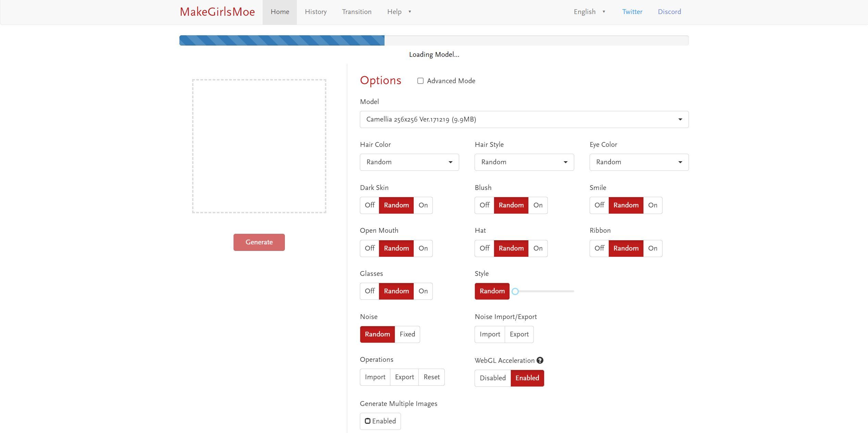
Task: Turn Glasses On
Action: pos(423,291)
